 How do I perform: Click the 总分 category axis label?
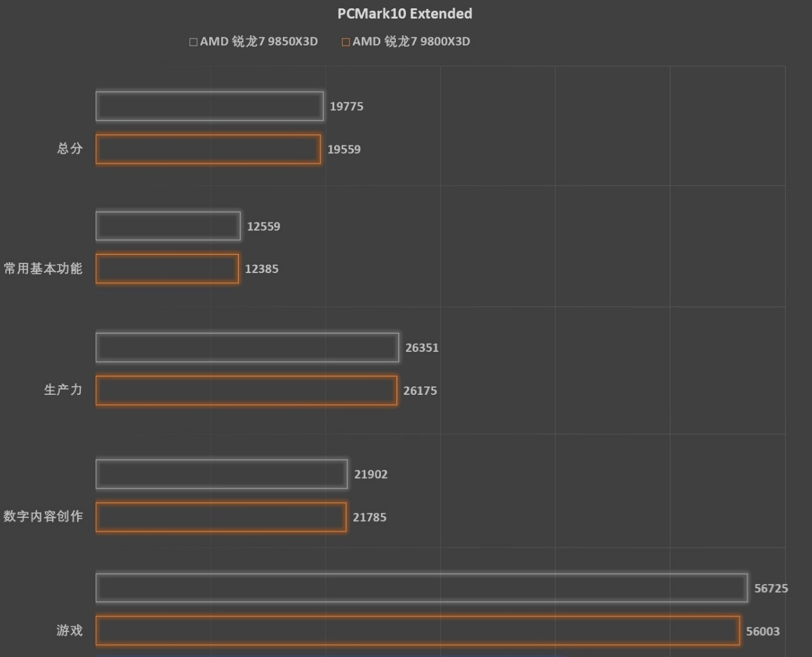70,148
